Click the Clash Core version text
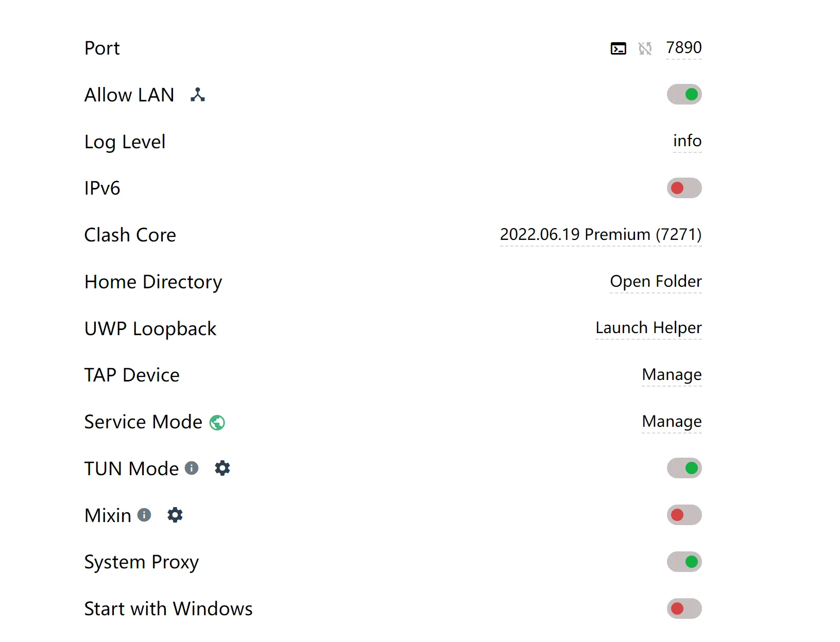The height and width of the screenshot is (642, 840). point(601,235)
